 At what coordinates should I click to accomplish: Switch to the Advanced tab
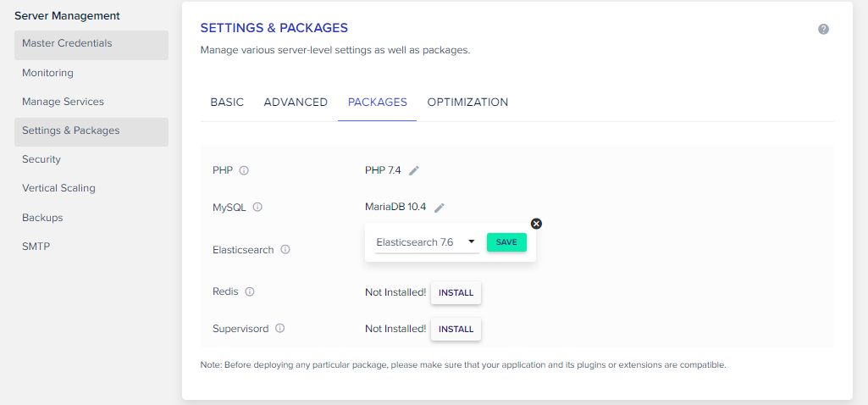pyautogui.click(x=296, y=103)
